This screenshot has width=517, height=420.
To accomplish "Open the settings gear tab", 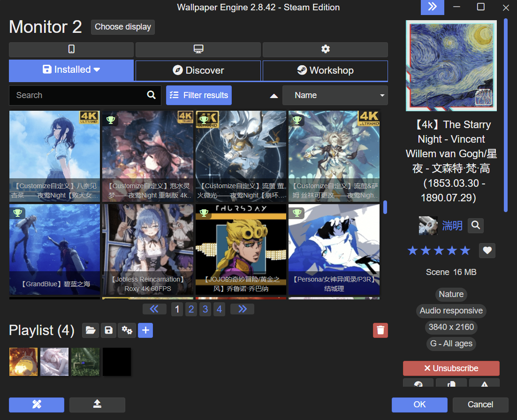I will (326, 49).
